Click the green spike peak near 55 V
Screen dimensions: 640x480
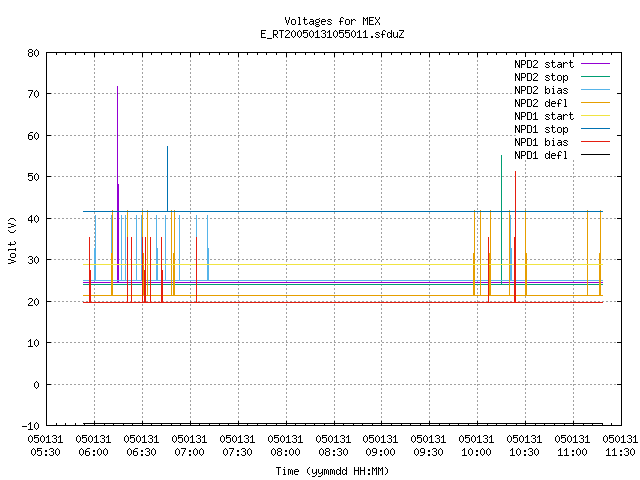tap(502, 156)
